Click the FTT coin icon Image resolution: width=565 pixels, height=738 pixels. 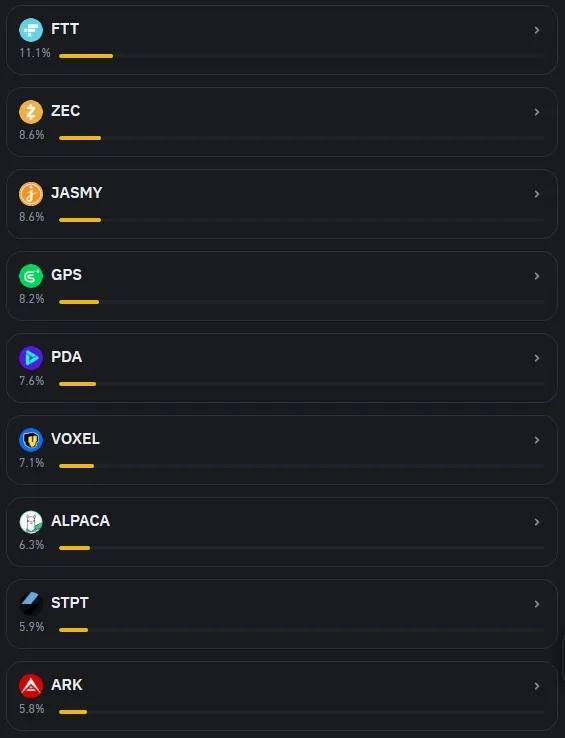(31, 30)
